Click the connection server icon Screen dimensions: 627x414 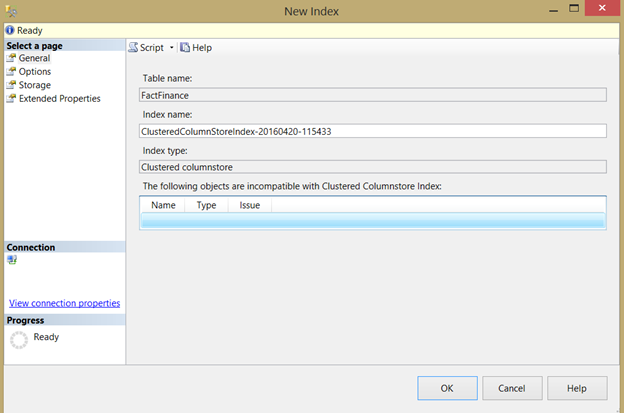[x=12, y=260]
